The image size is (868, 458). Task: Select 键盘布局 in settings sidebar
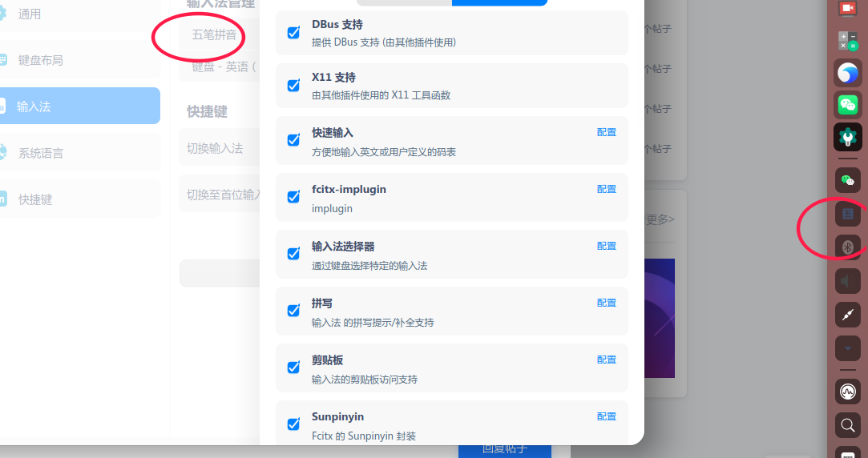[80, 60]
